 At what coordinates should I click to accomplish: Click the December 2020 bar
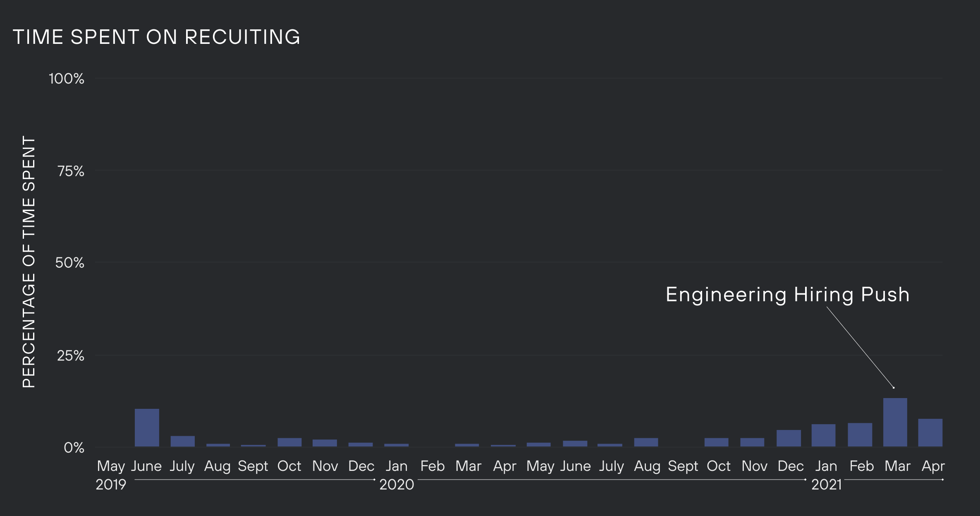tap(789, 438)
